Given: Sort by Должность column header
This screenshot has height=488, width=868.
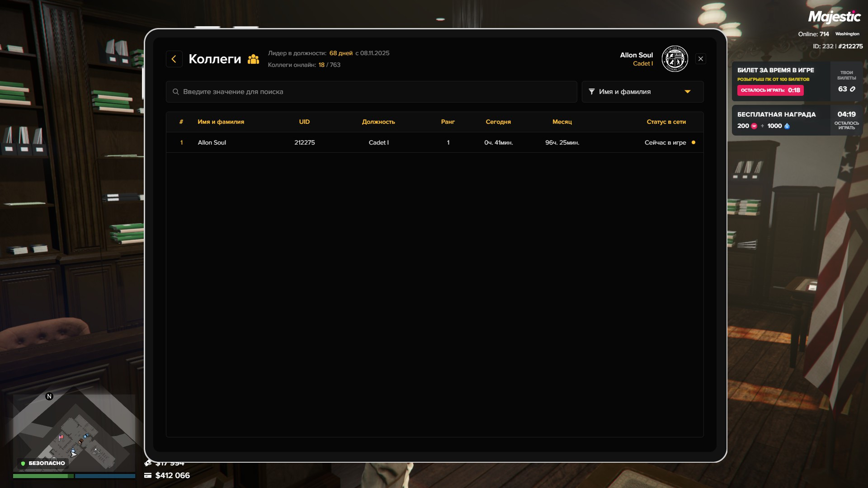Looking at the screenshot, I should coord(378,122).
